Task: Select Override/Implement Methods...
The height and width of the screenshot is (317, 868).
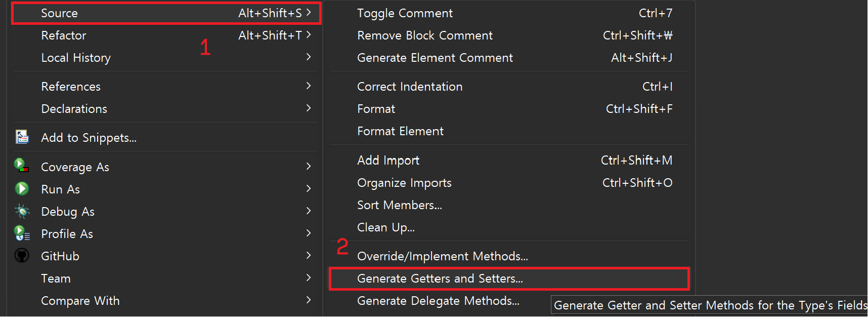Action: pos(509,256)
